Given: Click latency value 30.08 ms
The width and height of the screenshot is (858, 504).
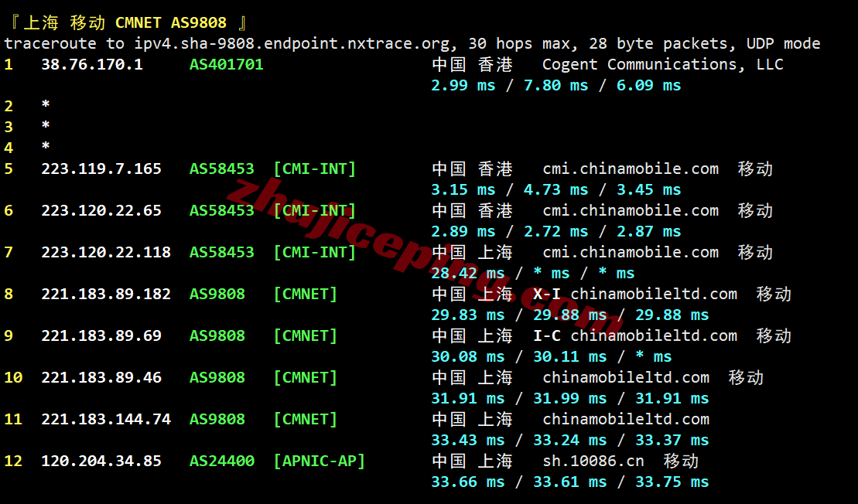Looking at the screenshot, I should 468,356.
